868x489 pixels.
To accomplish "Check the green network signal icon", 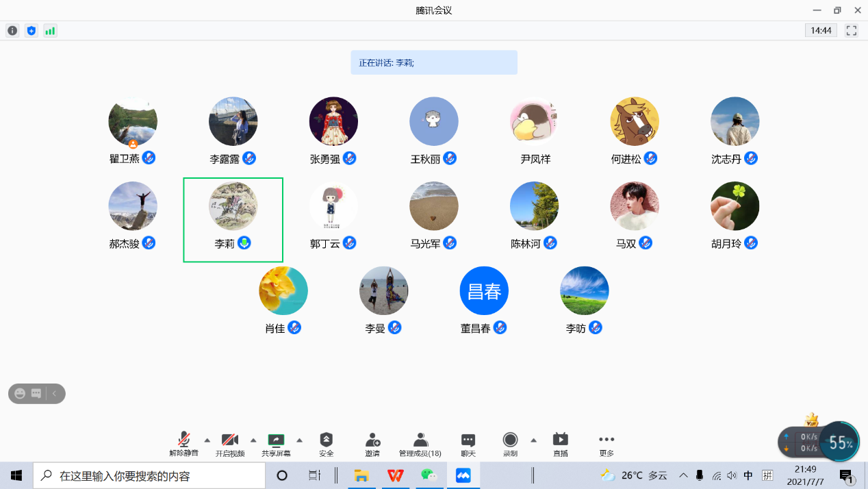I will [x=50, y=31].
